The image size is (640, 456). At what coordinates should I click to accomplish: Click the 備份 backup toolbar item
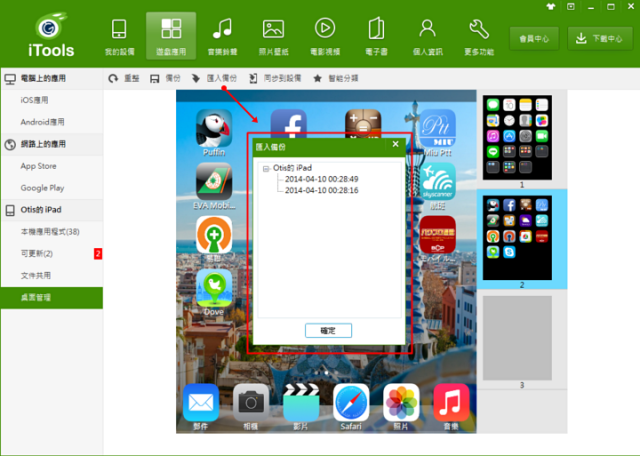(x=165, y=78)
